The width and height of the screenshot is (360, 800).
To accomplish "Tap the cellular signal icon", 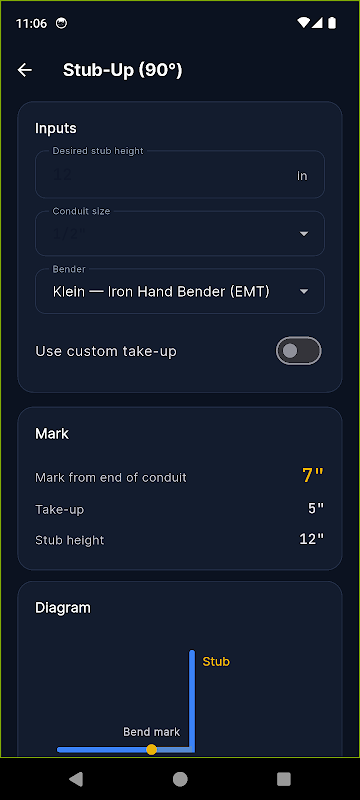I will (x=317, y=23).
